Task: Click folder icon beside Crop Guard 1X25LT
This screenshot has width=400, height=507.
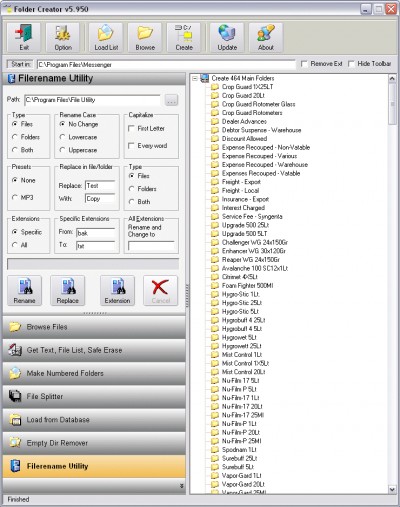Action: (x=215, y=87)
